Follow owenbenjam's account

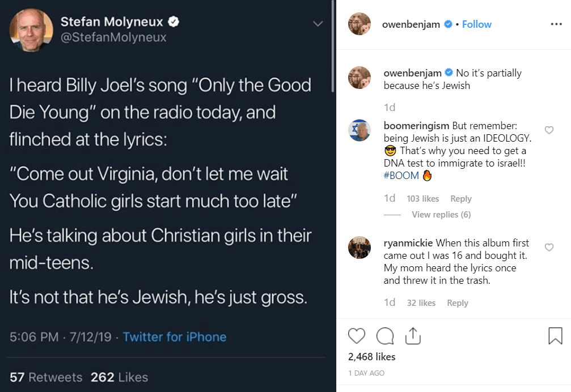[x=477, y=24]
